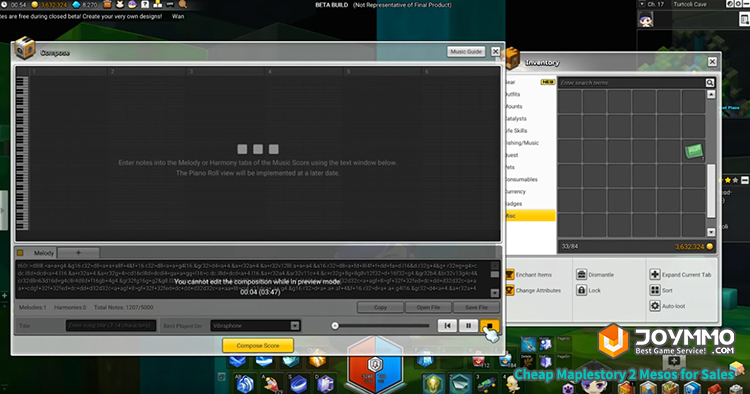
Task: Click the score scrollbar down arrow
Action: click(x=495, y=293)
